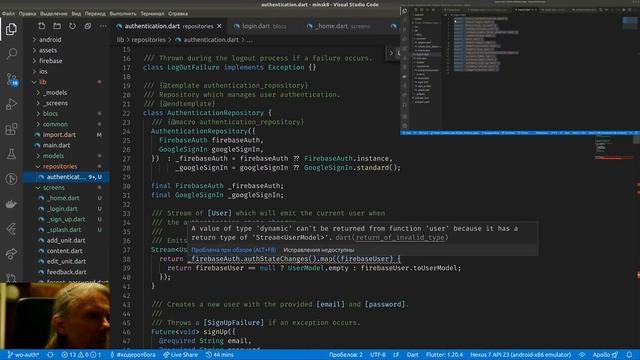640x360 pixels.
Task: Click the Apollo item in the status bar
Action: [605, 355]
